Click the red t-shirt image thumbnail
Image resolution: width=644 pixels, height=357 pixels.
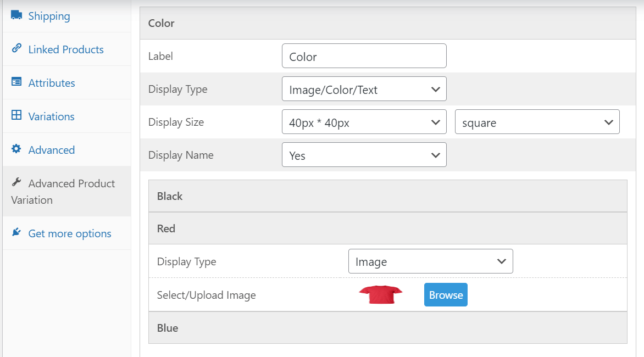click(x=380, y=295)
